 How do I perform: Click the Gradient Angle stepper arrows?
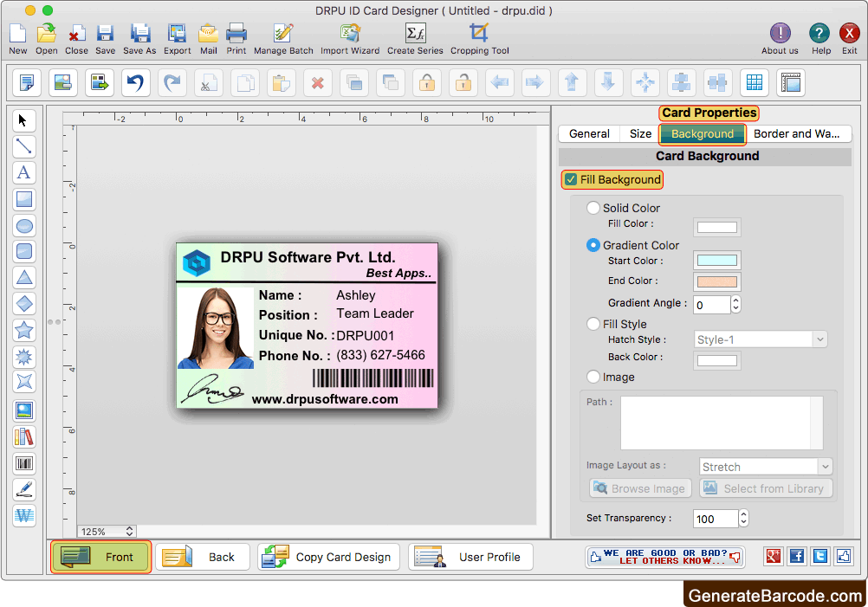(735, 304)
